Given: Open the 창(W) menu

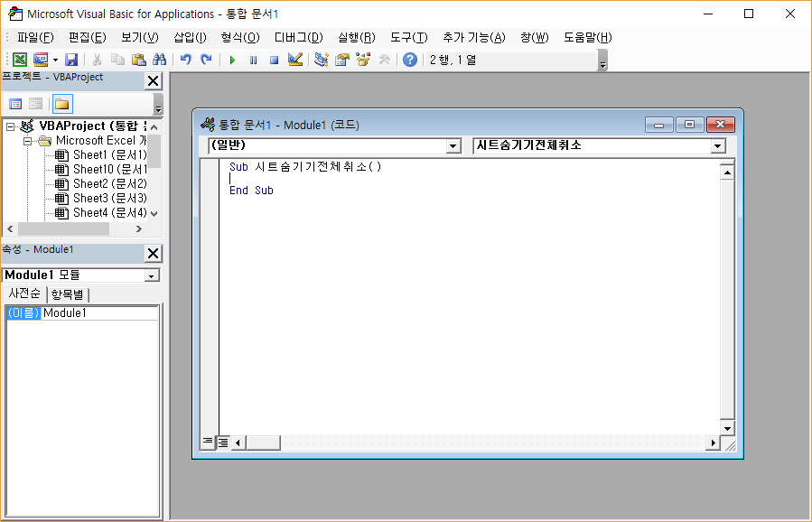Looking at the screenshot, I should coord(535,37).
